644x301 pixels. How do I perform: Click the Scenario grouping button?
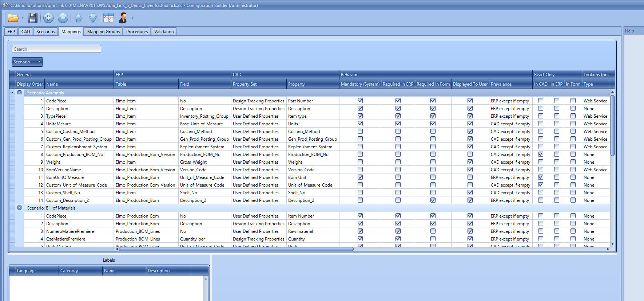pyautogui.click(x=27, y=62)
